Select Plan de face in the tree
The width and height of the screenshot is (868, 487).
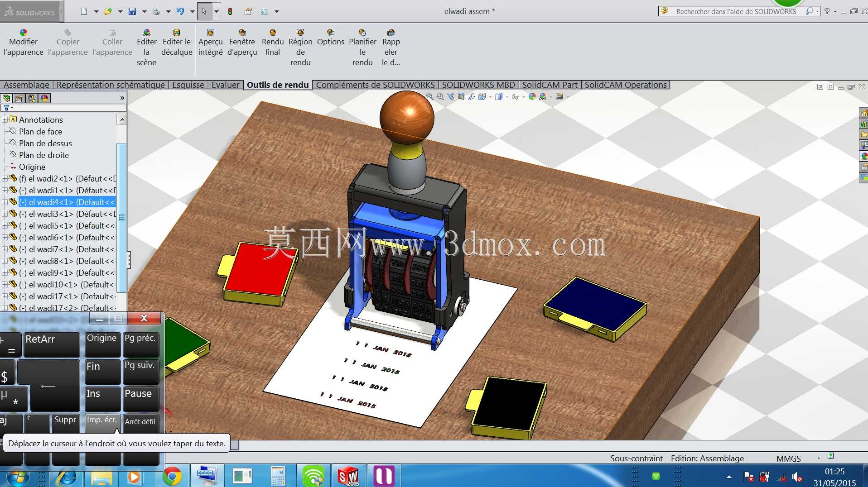point(40,131)
